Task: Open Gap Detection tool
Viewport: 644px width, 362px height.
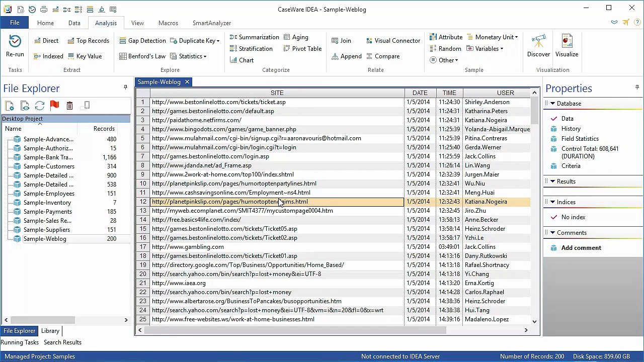Action: point(142,41)
